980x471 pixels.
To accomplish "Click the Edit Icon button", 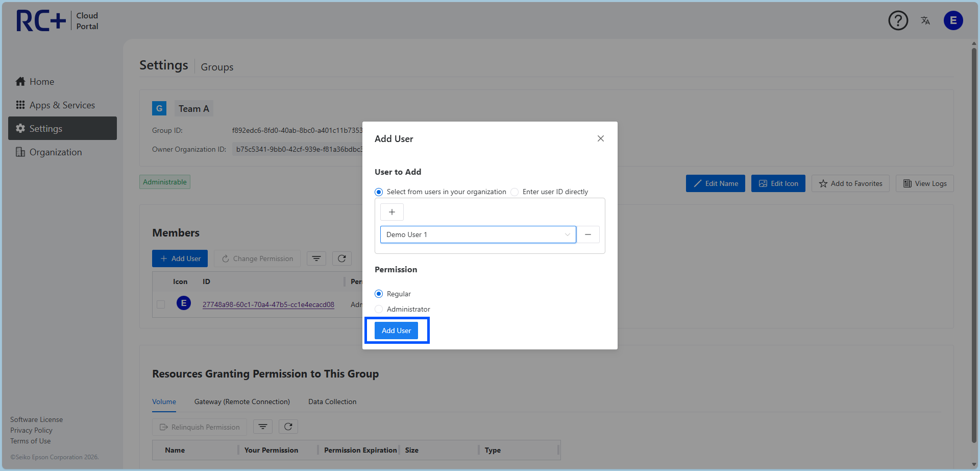I will (x=778, y=183).
